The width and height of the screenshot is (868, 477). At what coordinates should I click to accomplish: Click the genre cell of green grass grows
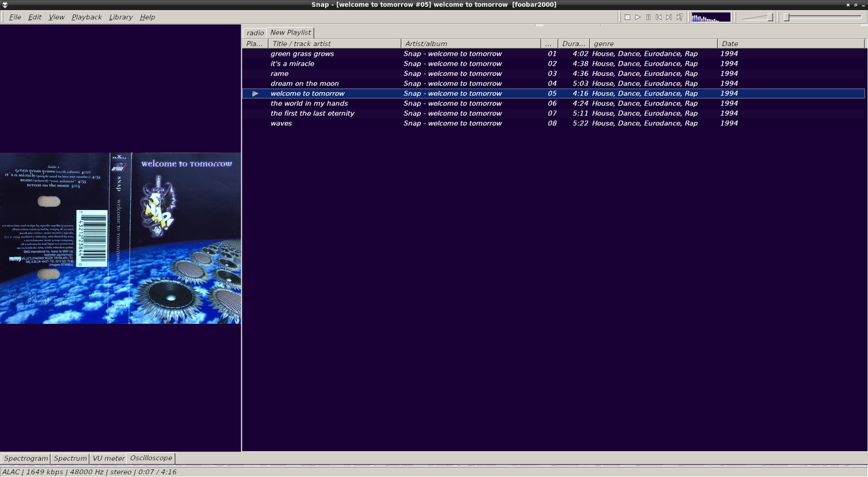point(644,54)
